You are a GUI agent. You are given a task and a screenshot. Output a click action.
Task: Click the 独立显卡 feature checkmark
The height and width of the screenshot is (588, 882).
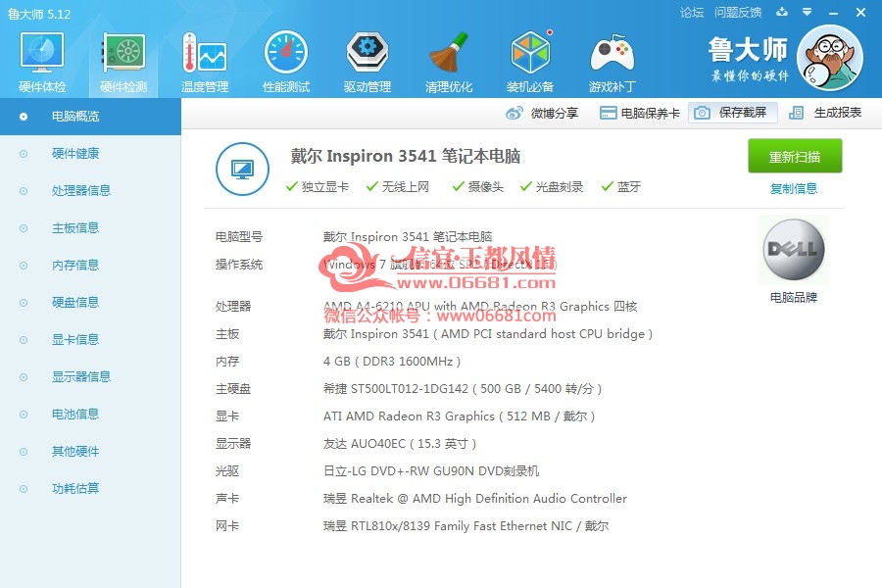coord(291,187)
